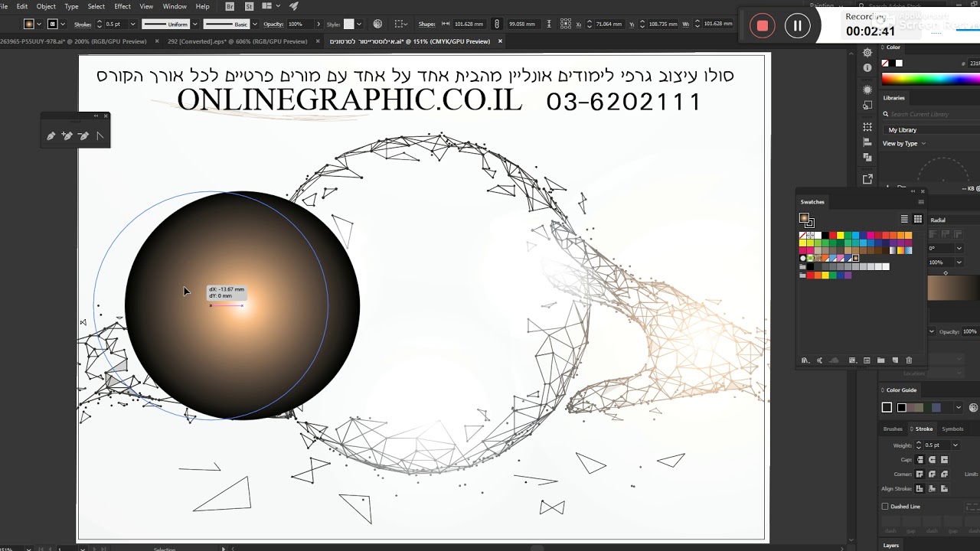Image resolution: width=980 pixels, height=551 pixels.
Task: Click the constrain width and height link icon
Action: [497, 24]
